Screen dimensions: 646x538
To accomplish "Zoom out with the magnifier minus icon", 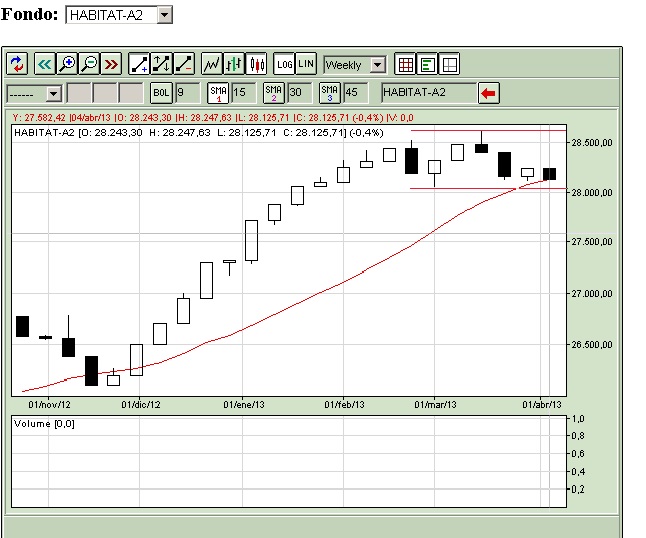I will pos(89,64).
